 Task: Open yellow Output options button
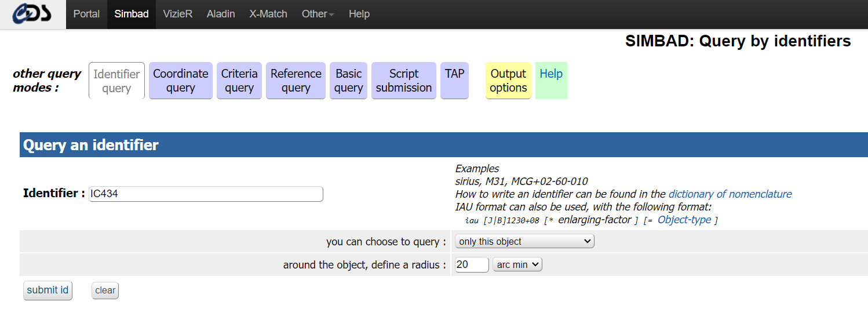coord(508,81)
